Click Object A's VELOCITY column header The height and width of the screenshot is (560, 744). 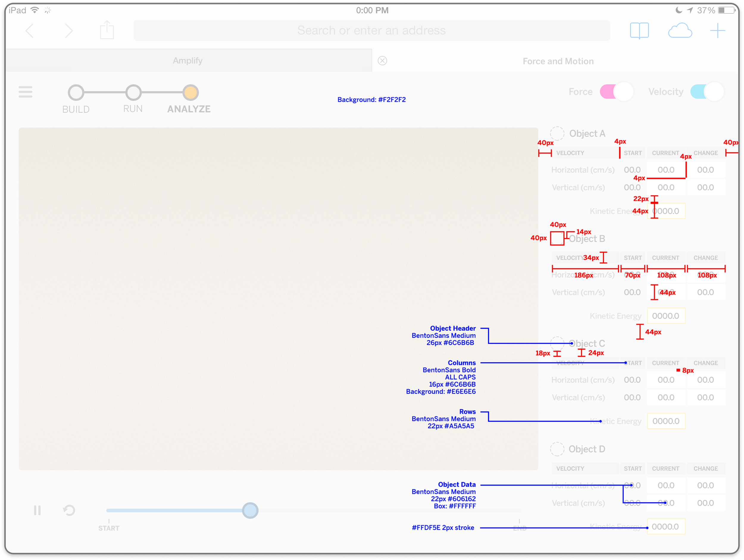point(585,153)
